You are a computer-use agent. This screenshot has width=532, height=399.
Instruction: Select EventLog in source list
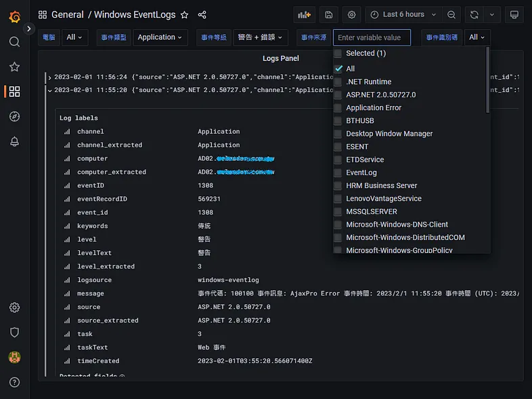361,172
